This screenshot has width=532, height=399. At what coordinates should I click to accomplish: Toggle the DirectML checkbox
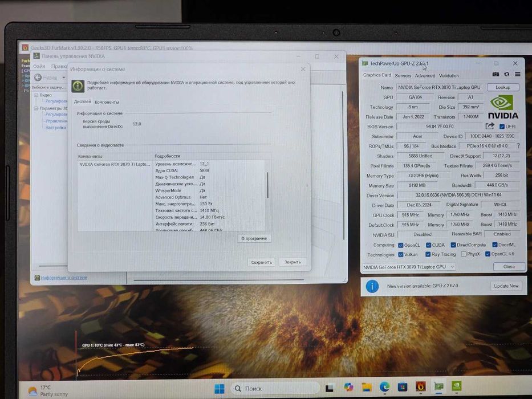coord(495,245)
